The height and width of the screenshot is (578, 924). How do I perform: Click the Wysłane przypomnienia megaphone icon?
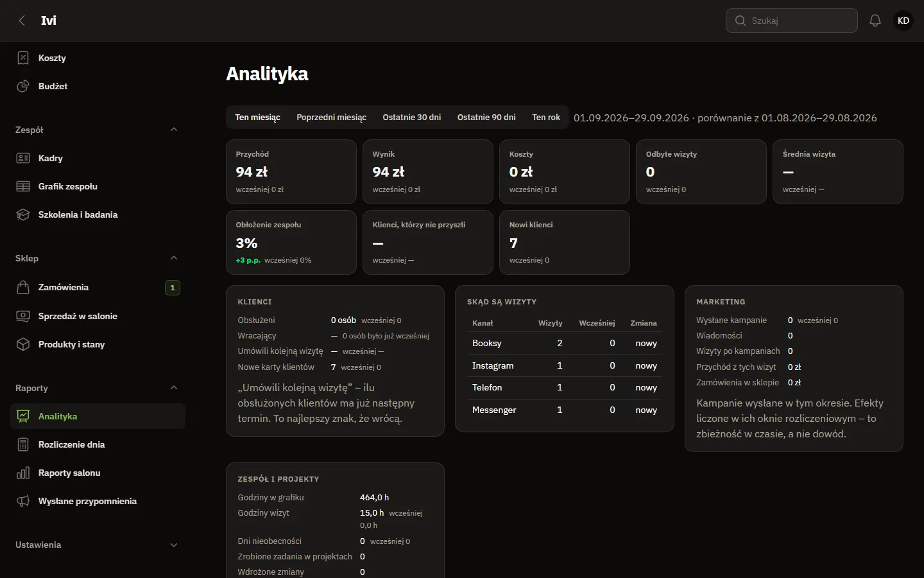tap(23, 501)
